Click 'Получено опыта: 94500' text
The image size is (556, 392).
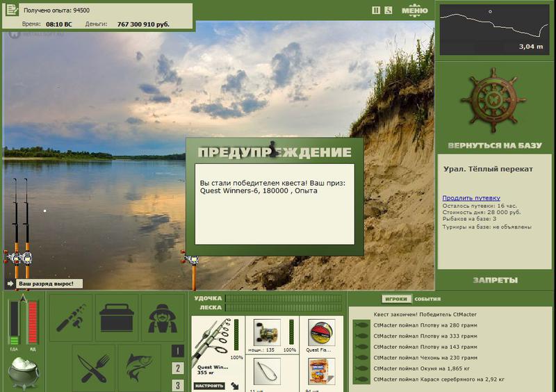pos(56,10)
